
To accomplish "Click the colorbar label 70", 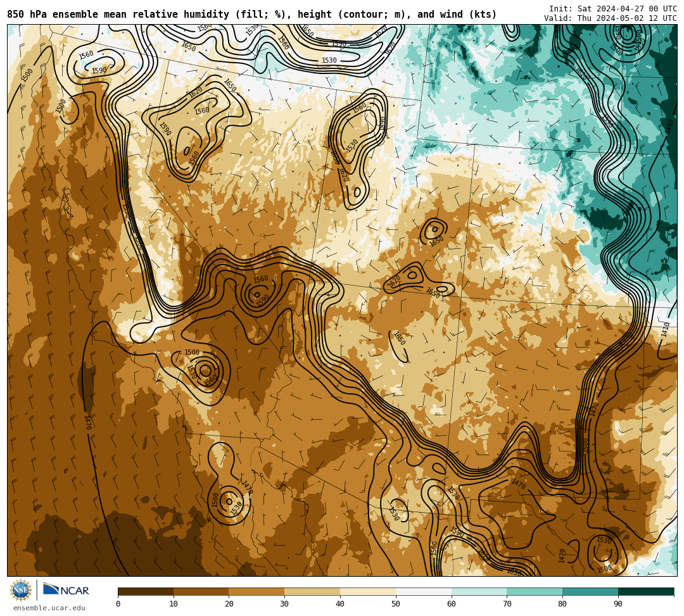I will (507, 604).
